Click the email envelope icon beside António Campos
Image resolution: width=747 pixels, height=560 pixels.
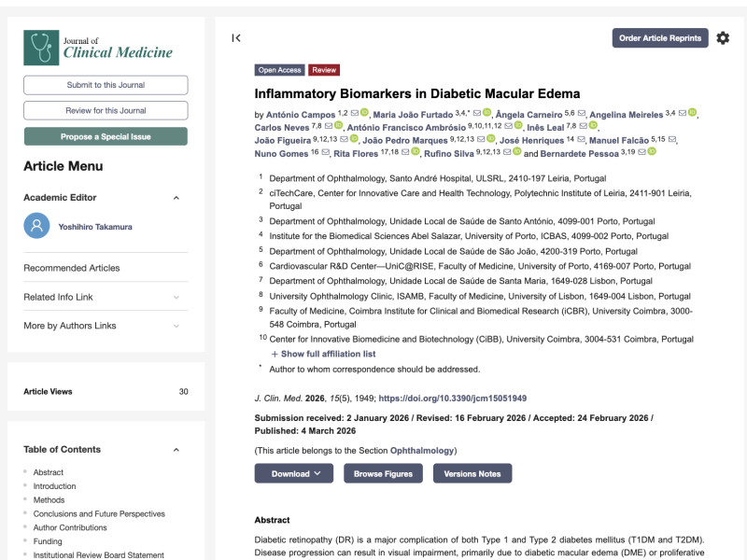coord(355,113)
